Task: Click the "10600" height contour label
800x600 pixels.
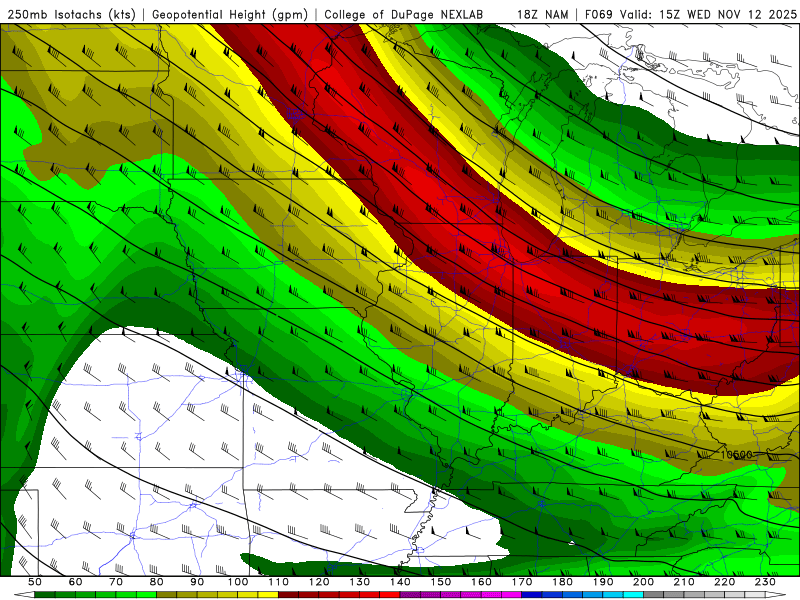Action: pyautogui.click(x=736, y=454)
